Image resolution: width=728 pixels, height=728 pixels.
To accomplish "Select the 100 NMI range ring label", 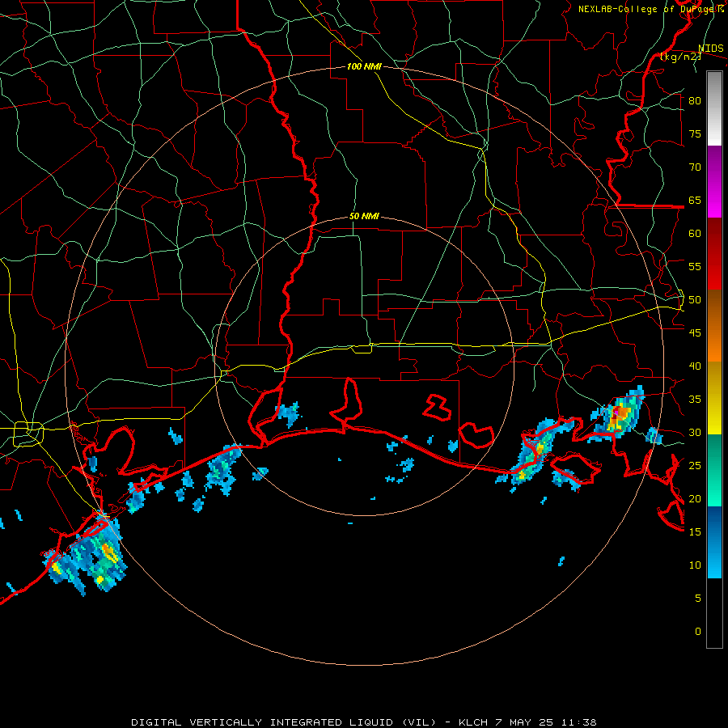I will pyautogui.click(x=364, y=66).
